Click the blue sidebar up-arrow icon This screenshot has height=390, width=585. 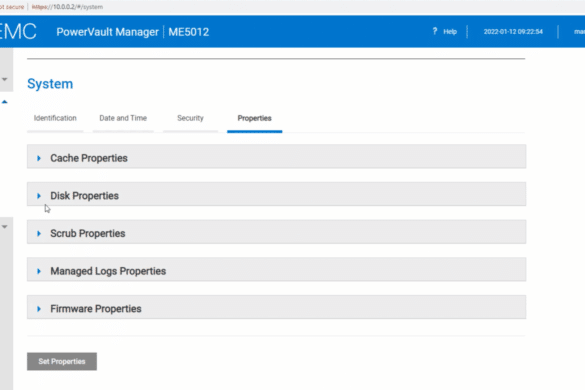[x=4, y=102]
